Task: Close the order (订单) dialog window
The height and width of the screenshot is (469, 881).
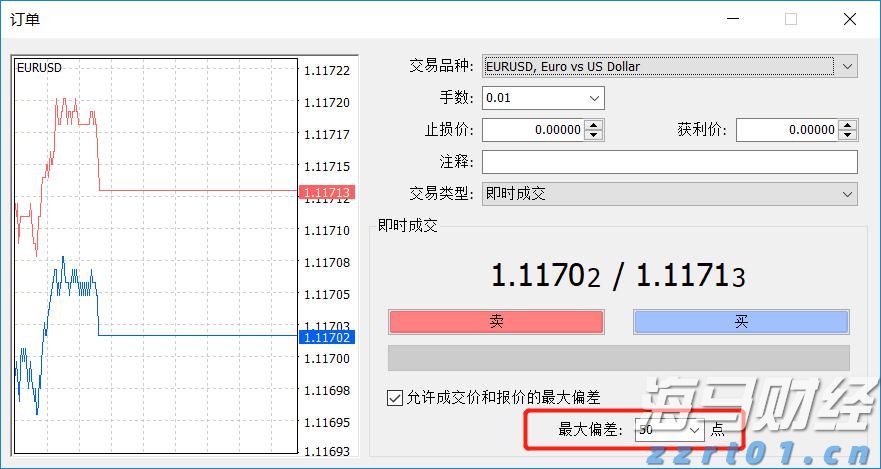Action: 849,19
